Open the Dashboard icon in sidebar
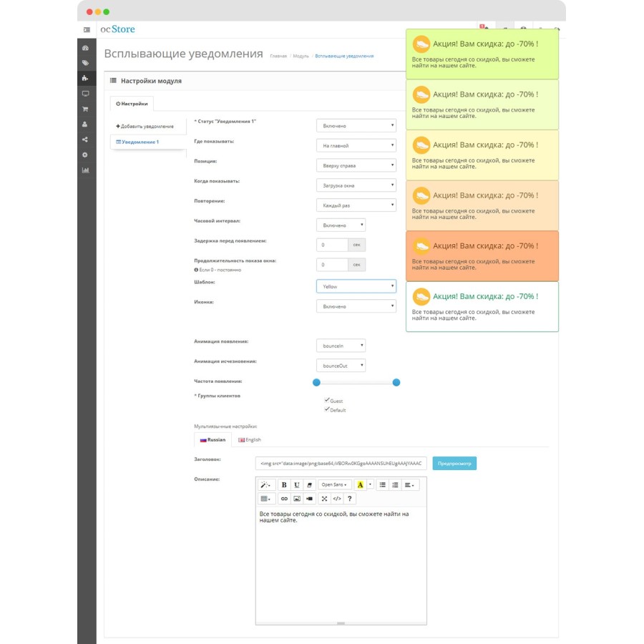 [85, 48]
